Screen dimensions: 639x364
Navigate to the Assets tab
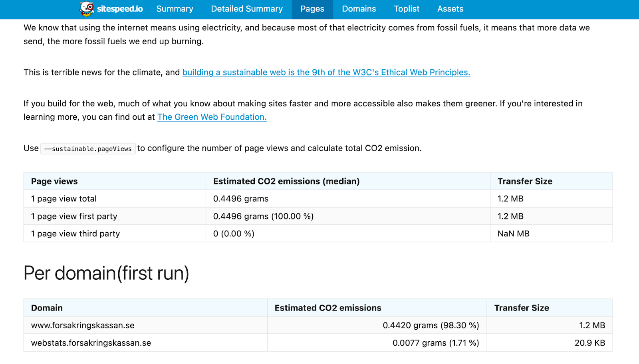(x=450, y=9)
